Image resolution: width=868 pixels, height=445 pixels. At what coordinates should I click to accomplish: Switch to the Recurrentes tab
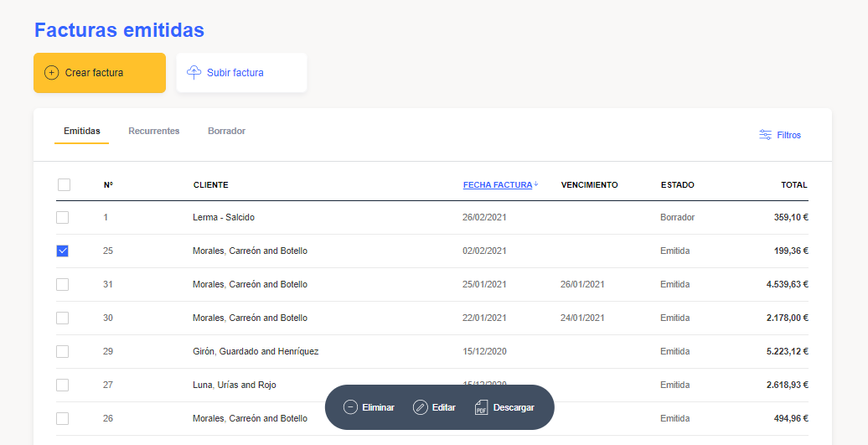point(153,131)
